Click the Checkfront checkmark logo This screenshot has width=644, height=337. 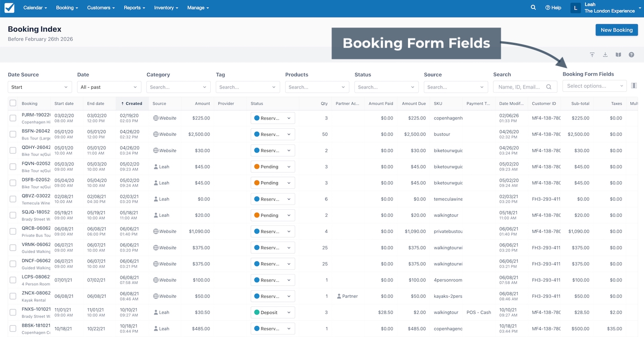(9, 8)
